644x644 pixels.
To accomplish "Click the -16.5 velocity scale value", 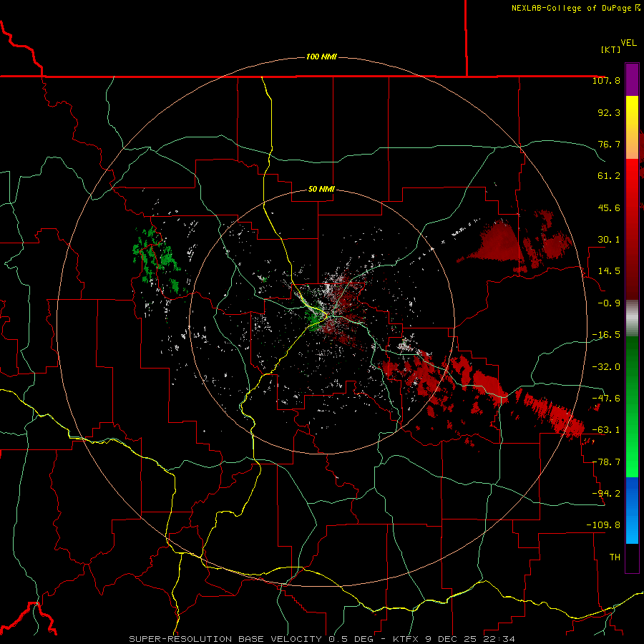I will coord(606,335).
